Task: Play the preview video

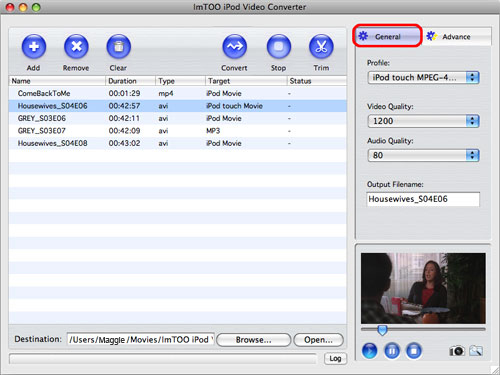Action: [369, 351]
